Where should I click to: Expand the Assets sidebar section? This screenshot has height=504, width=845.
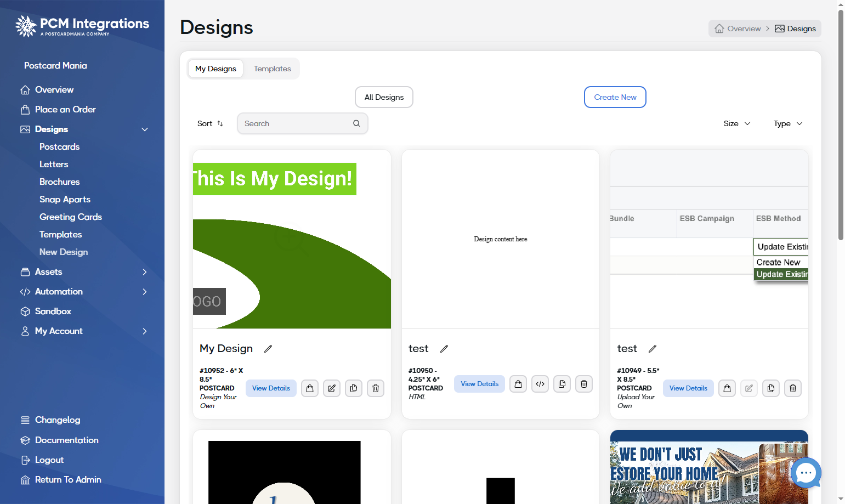point(145,272)
